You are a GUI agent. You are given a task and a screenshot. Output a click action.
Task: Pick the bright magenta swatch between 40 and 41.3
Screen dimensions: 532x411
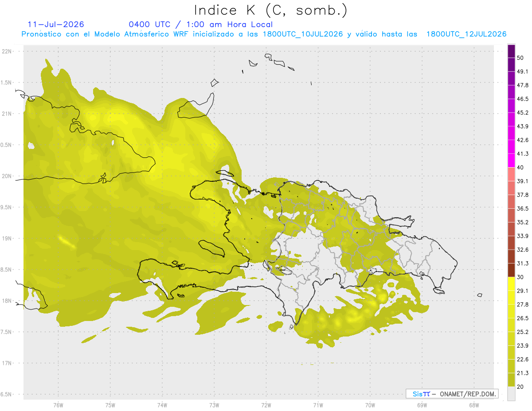coord(511,160)
